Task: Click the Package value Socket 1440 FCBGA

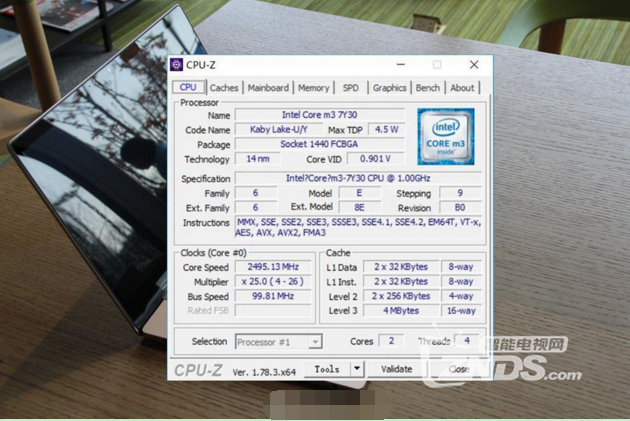Action: pos(319,144)
